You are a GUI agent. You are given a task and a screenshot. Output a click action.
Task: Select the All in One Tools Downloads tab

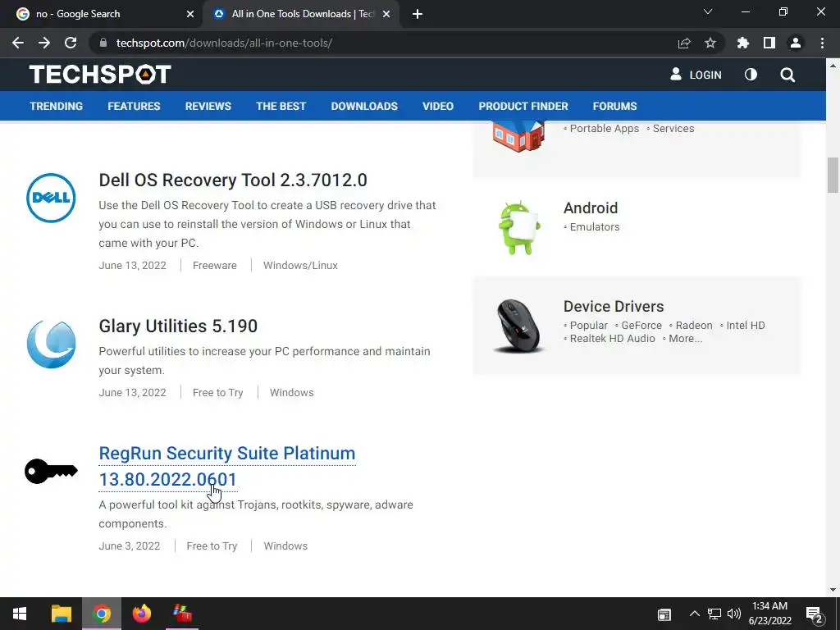(x=300, y=14)
